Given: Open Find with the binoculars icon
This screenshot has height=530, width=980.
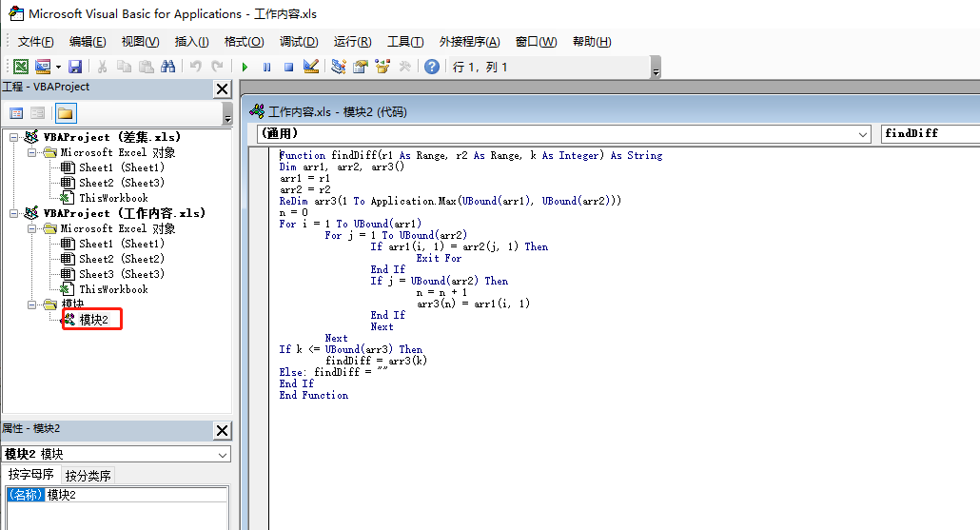Looking at the screenshot, I should coord(167,67).
